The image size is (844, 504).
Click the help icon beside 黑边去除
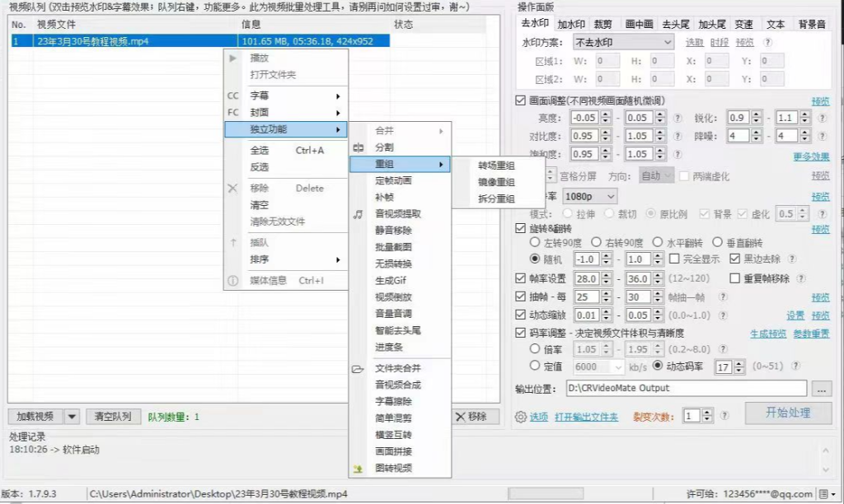pos(792,259)
